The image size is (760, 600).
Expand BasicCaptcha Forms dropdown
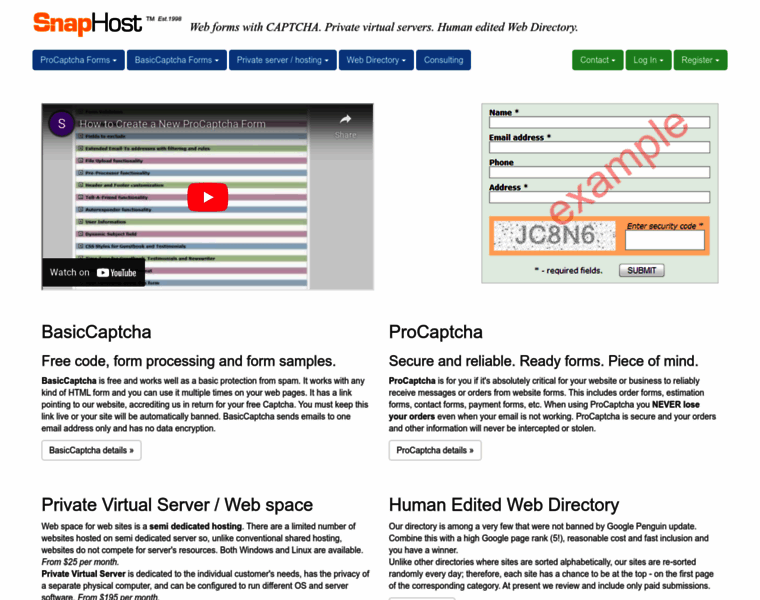click(177, 60)
